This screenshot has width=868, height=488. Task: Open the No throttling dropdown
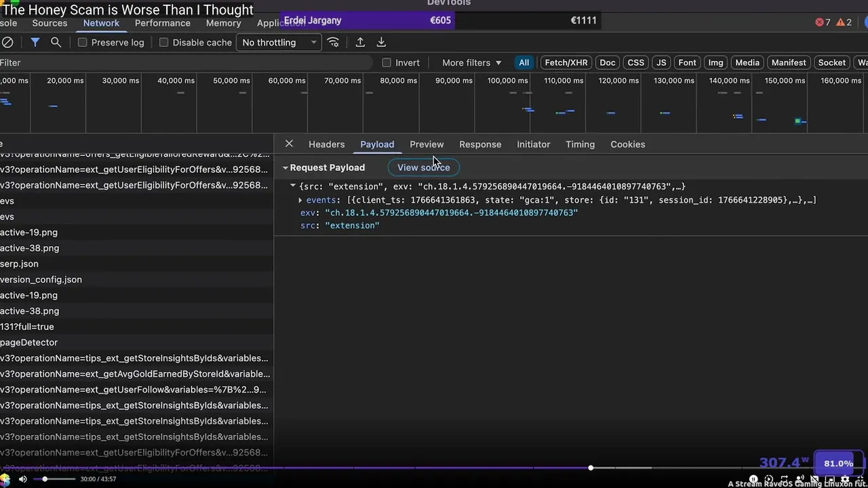279,42
